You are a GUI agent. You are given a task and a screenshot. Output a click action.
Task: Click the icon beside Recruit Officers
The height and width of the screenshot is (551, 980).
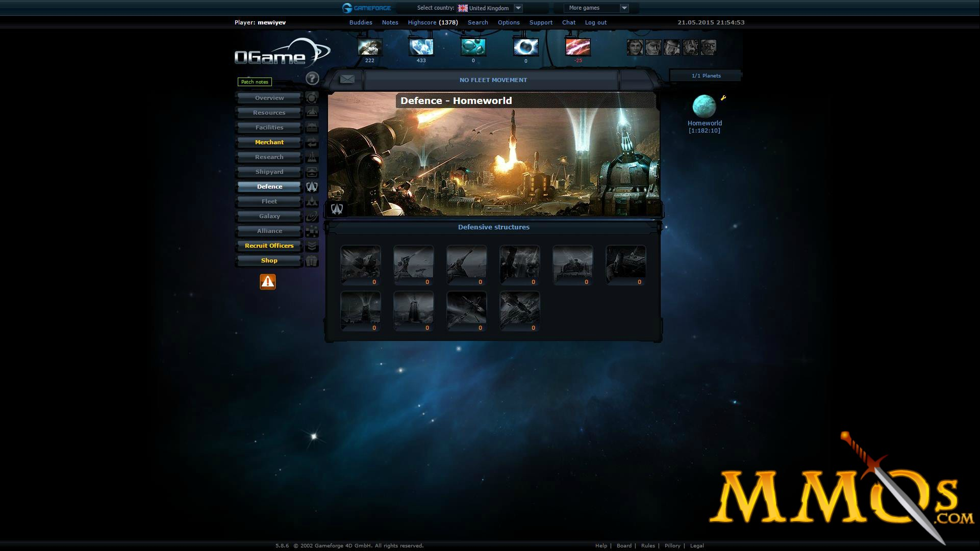[x=312, y=246]
